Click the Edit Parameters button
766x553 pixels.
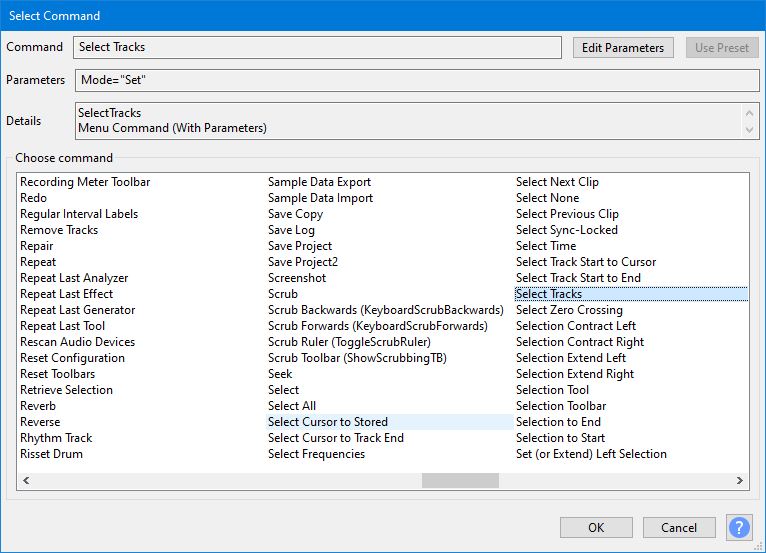(623, 48)
